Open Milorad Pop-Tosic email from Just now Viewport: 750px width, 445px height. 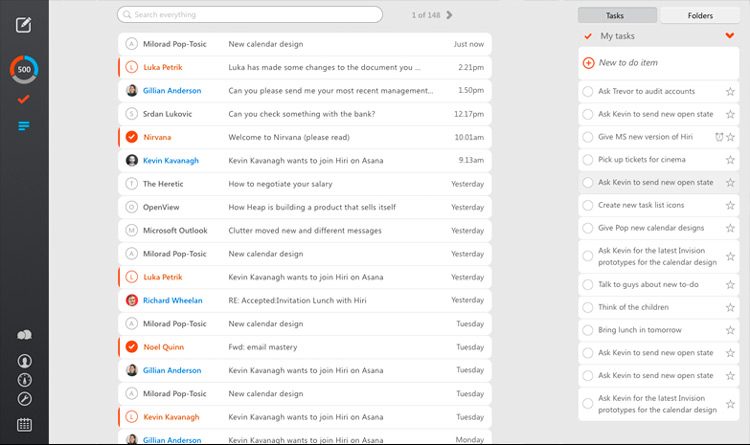(x=305, y=44)
